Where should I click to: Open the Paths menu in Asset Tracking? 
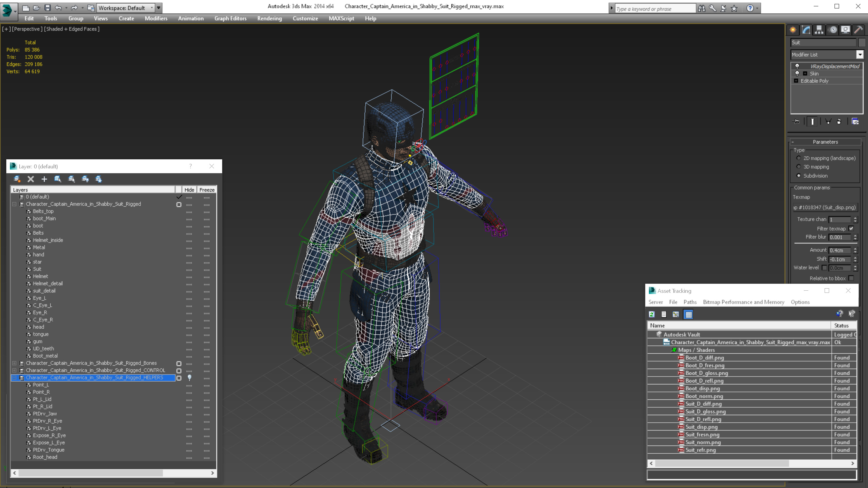690,302
